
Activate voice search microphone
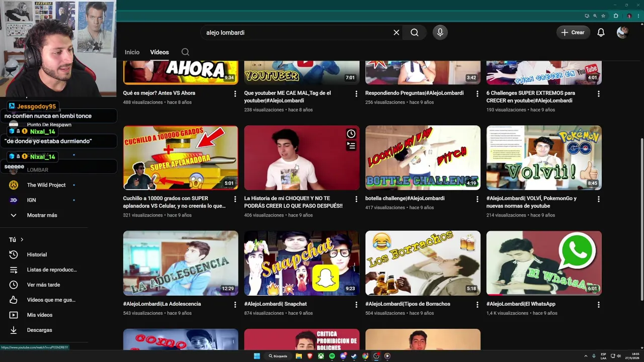click(440, 32)
